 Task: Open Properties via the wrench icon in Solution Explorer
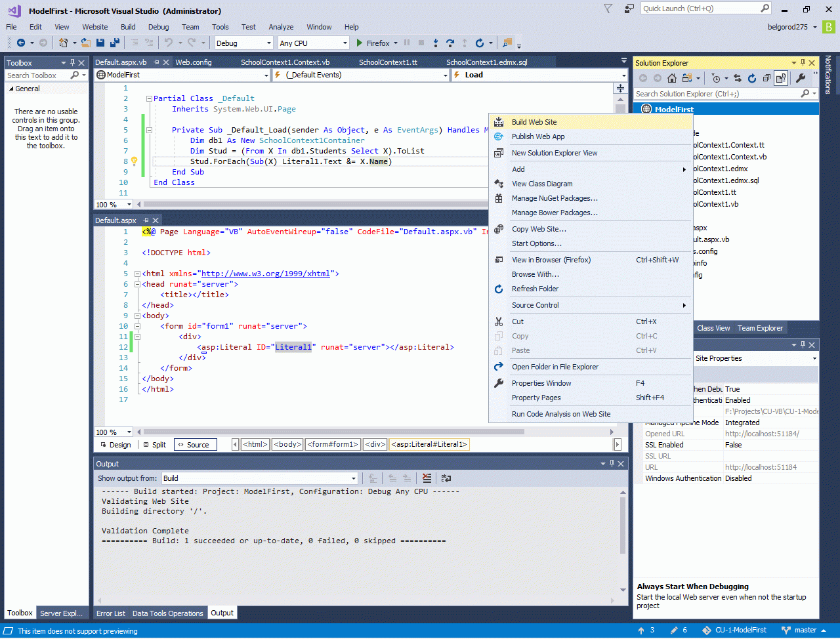pyautogui.click(x=800, y=78)
